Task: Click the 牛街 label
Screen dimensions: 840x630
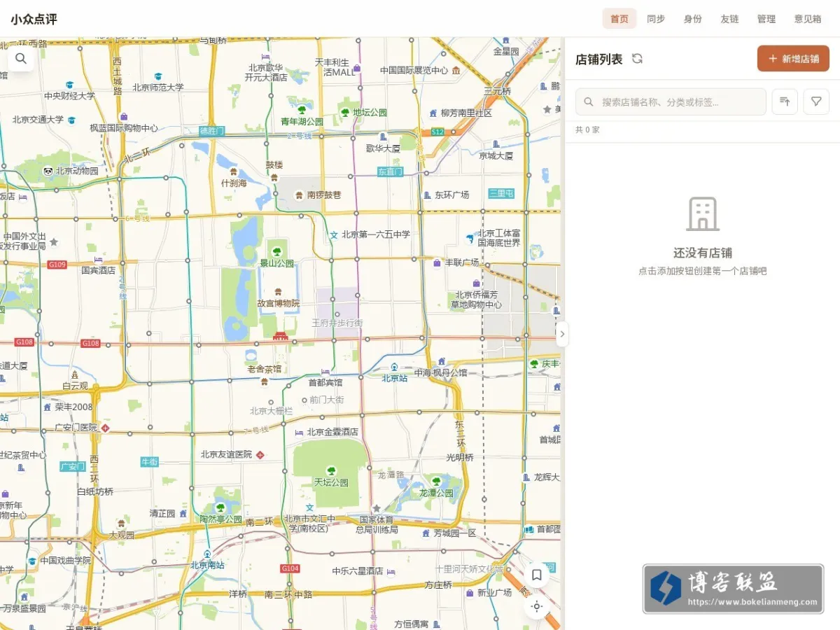Action: [150, 462]
